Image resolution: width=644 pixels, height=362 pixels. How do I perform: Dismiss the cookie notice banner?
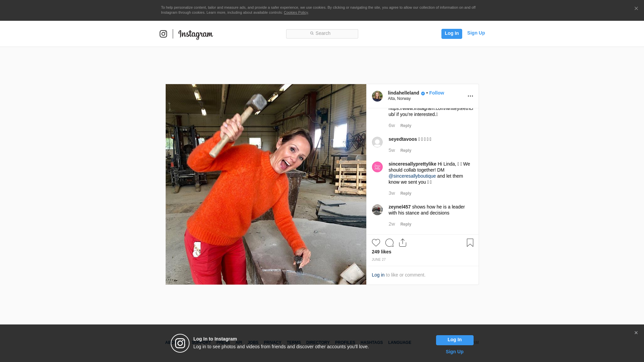click(636, 8)
